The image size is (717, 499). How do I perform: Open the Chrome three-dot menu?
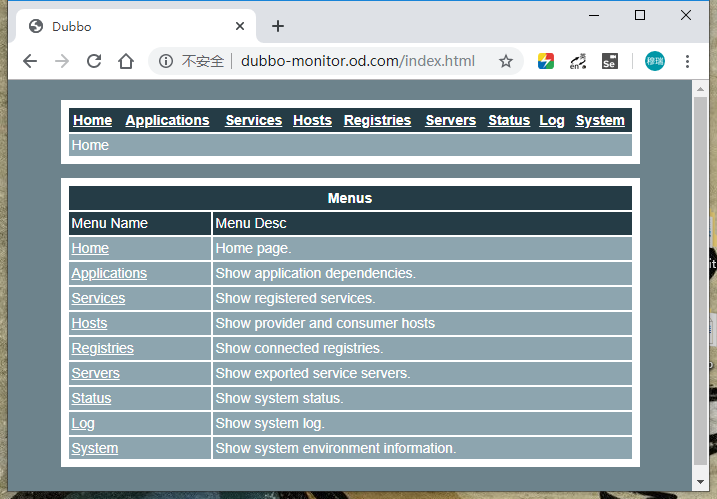[x=687, y=61]
